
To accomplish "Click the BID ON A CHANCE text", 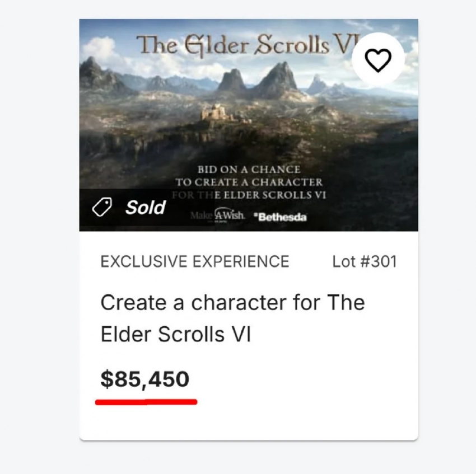I will coord(249,169).
